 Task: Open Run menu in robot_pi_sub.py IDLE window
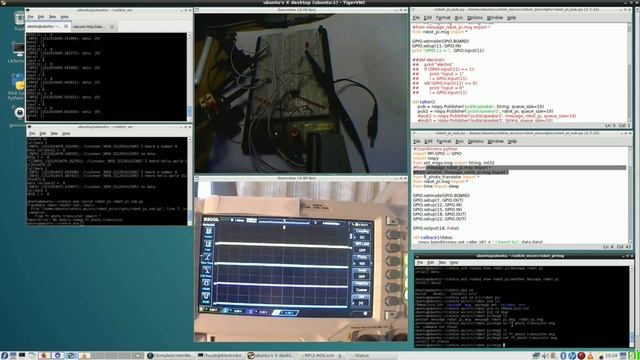click(459, 141)
